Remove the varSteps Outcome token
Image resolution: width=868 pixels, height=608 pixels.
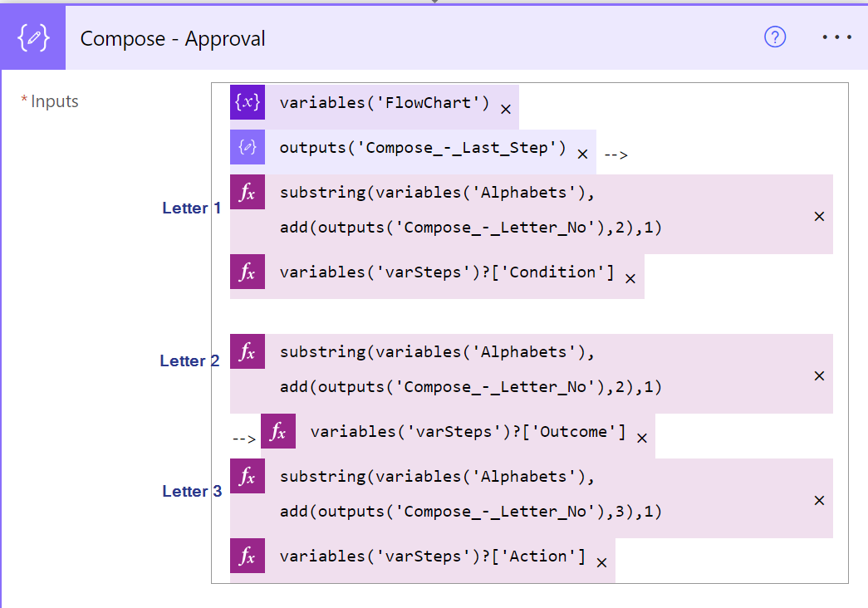tap(641, 437)
